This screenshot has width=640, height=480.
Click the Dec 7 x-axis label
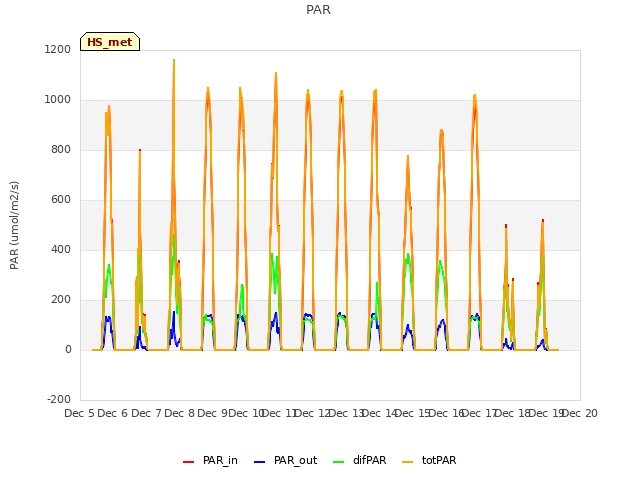tap(146, 413)
